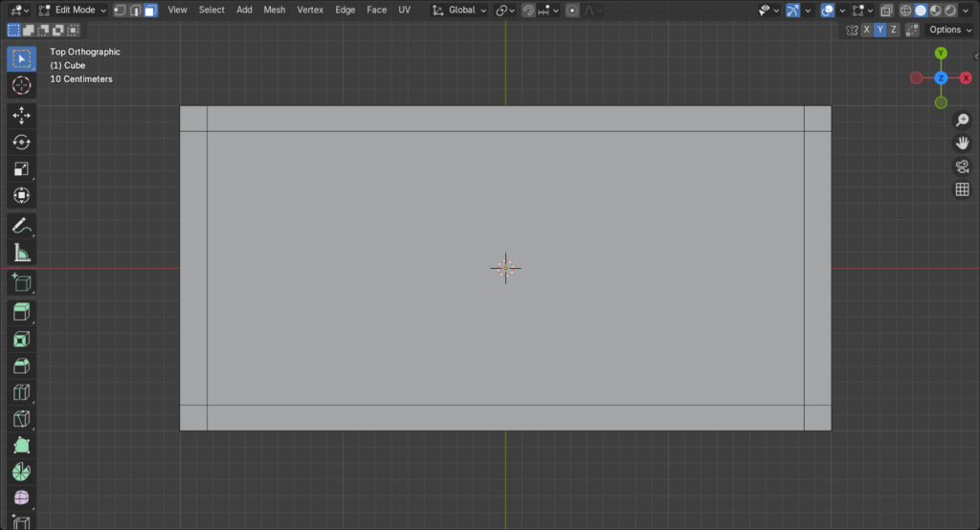Screen dimensions: 980x530
Task: Click the zoom magnifier viewport button
Action: [x=962, y=121]
